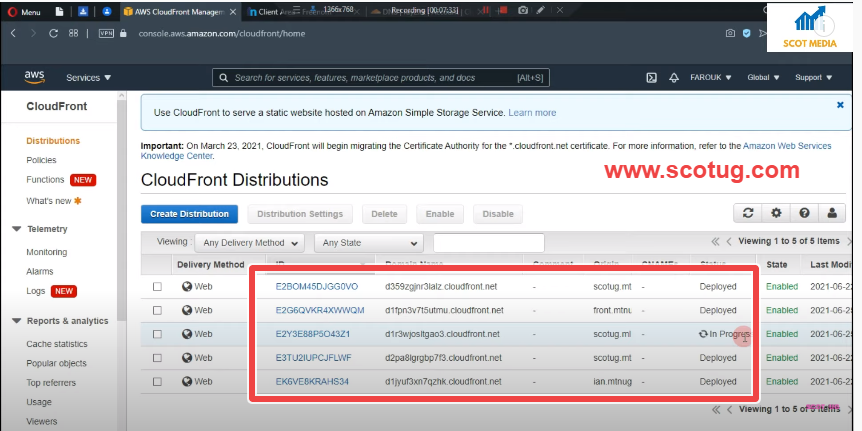Reload the page with the browser reload icon
The height and width of the screenshot is (431, 862).
tap(53, 33)
